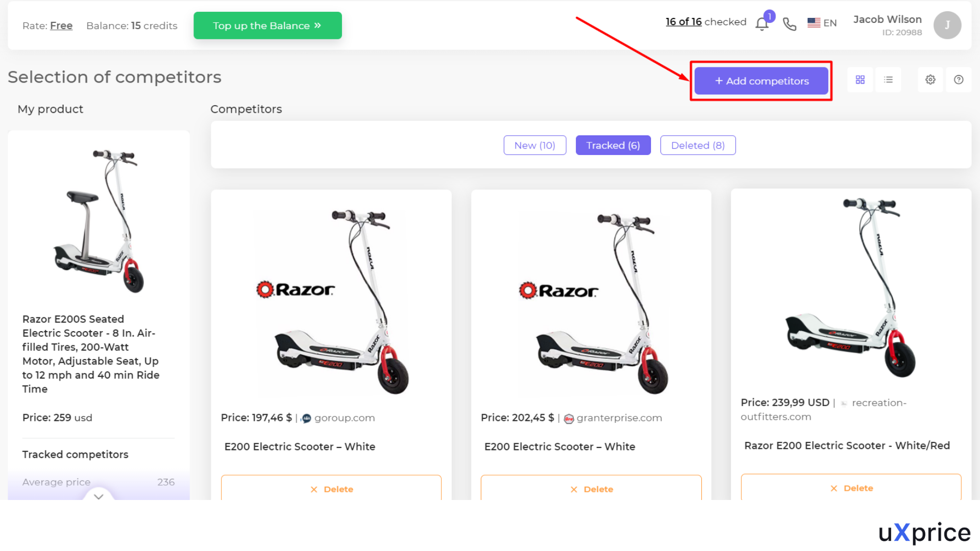
Task: Delete the recreation-outfitters.com competitor
Action: 851,487
